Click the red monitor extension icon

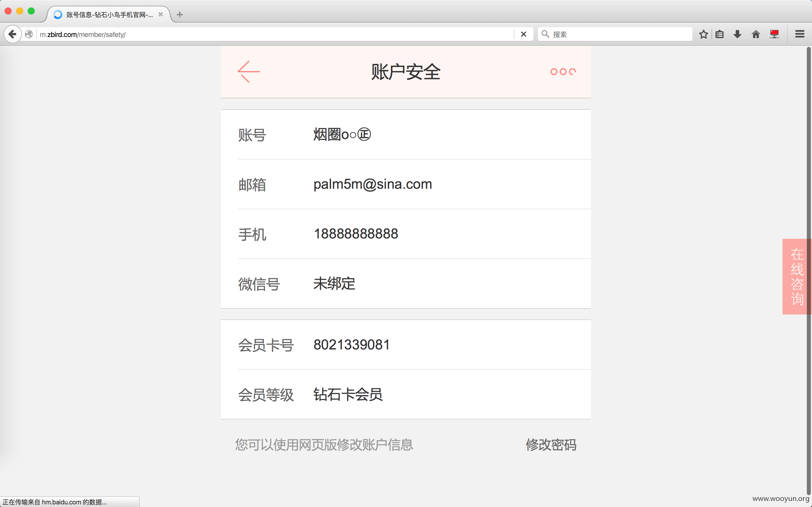coord(774,34)
